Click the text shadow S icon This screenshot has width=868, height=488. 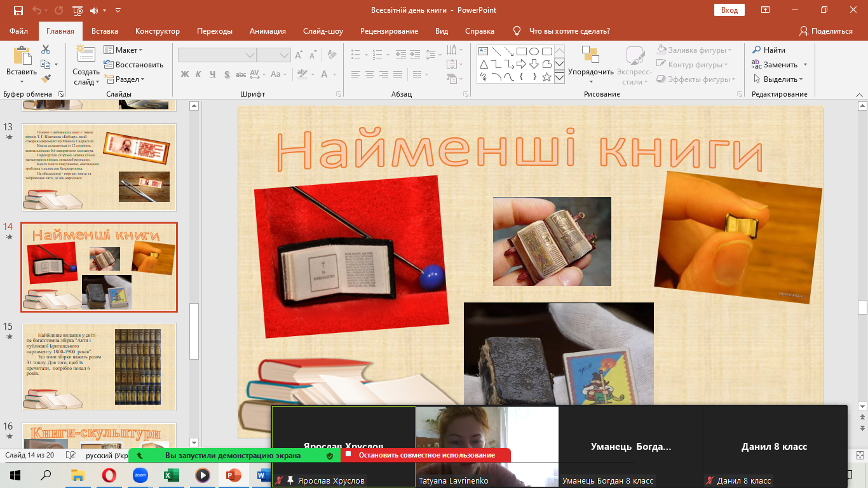(x=227, y=74)
